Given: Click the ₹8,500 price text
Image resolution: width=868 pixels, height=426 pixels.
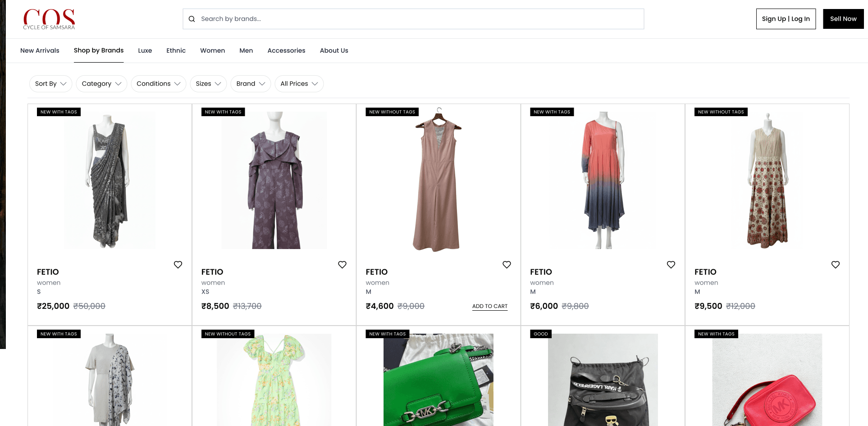Looking at the screenshot, I should pos(215,306).
